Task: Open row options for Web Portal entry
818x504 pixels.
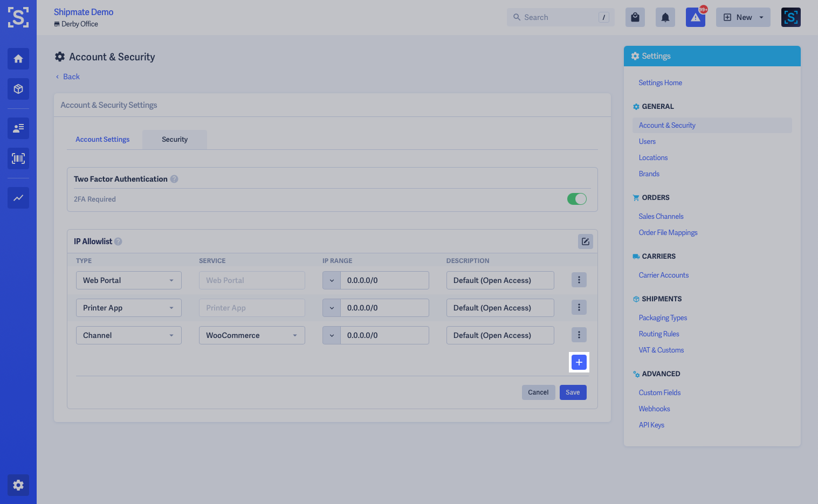Action: click(579, 280)
